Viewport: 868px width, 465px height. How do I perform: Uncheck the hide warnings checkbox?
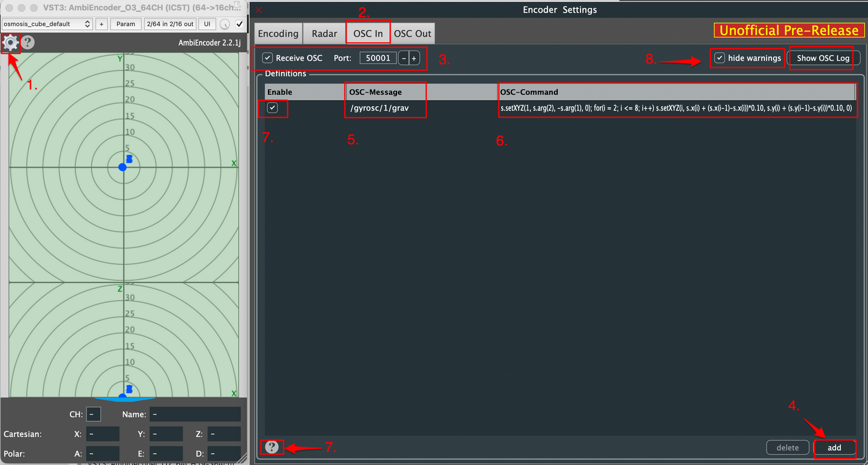point(719,58)
